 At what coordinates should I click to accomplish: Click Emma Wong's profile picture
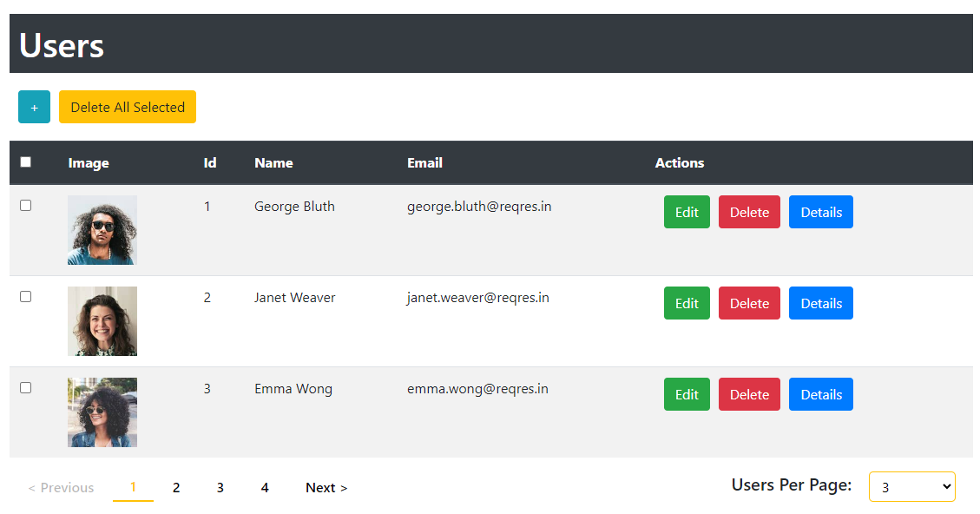pyautogui.click(x=102, y=412)
